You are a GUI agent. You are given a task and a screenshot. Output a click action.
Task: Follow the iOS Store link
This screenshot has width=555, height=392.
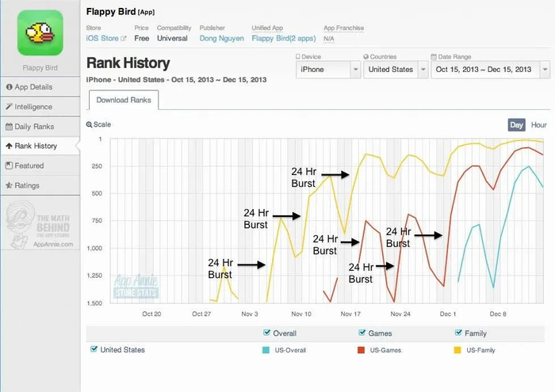(103, 38)
